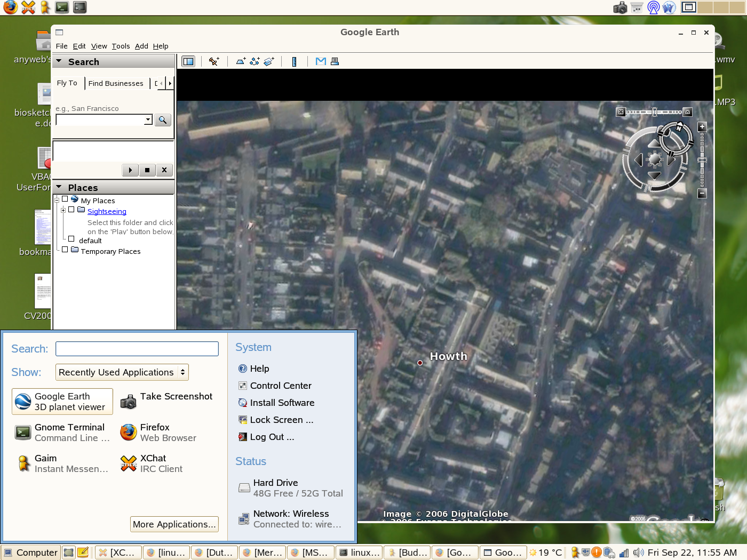Click the tilt slider handle at top
747x560 pixels.
tap(655, 112)
